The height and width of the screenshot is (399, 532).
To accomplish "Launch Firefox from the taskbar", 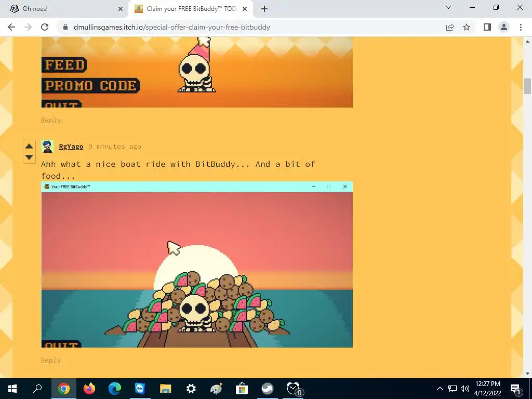I will pyautogui.click(x=89, y=389).
